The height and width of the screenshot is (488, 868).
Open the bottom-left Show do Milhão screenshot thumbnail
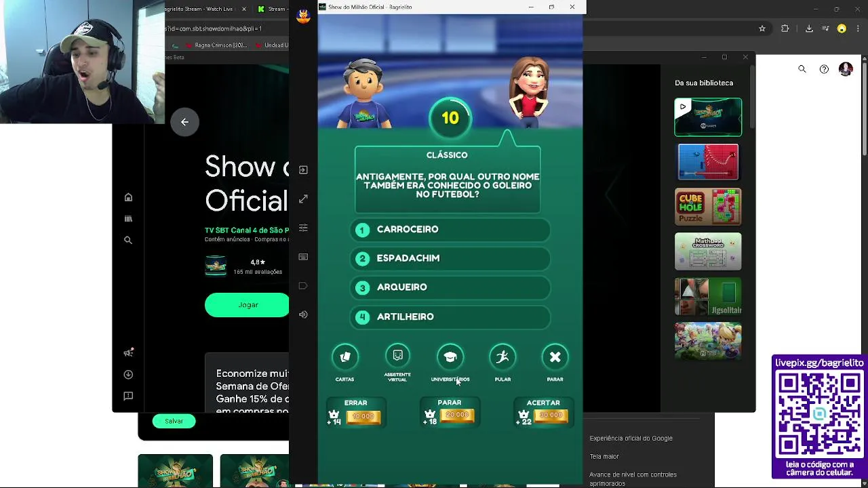175,470
